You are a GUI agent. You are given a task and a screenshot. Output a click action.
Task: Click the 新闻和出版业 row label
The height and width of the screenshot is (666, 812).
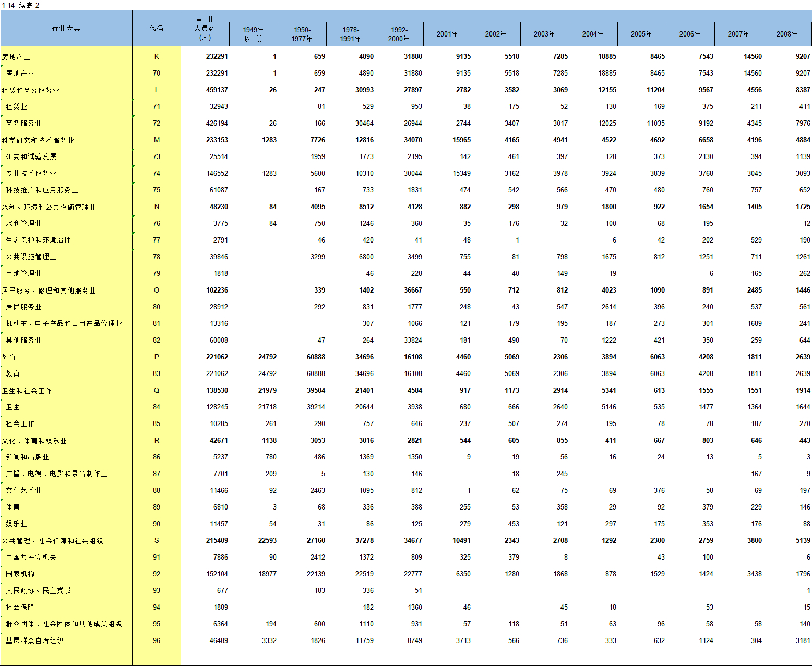click(28, 457)
